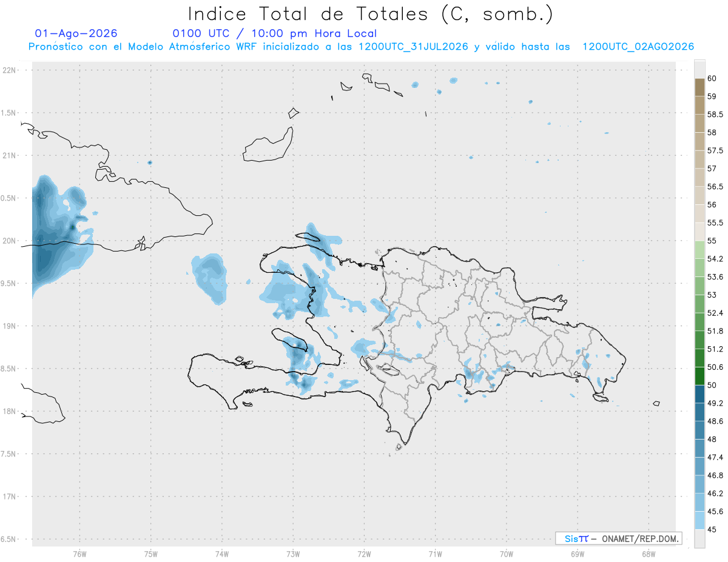Click the colorbar value '56.5'
This screenshot has height=562, width=728.
(x=715, y=187)
